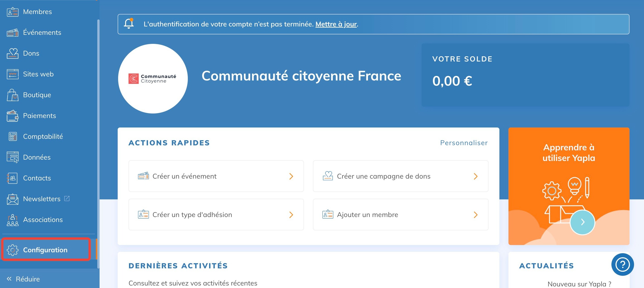This screenshot has width=644, height=288.
Task: Click the Comptabilité calculator icon
Action: click(12, 136)
